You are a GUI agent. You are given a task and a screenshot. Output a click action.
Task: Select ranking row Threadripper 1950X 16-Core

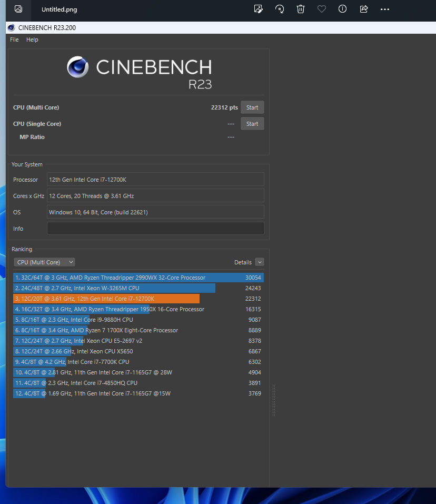click(x=138, y=309)
